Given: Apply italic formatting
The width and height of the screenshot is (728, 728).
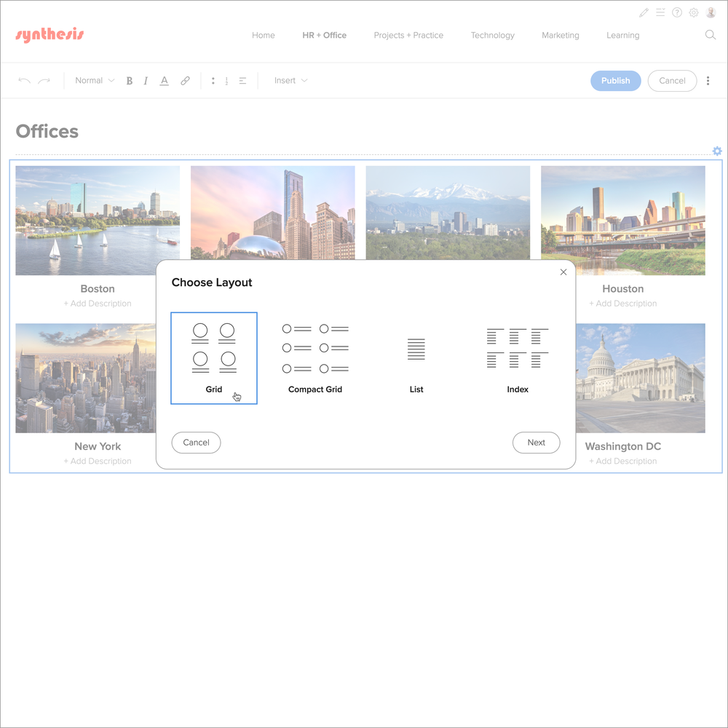Looking at the screenshot, I should point(146,80).
